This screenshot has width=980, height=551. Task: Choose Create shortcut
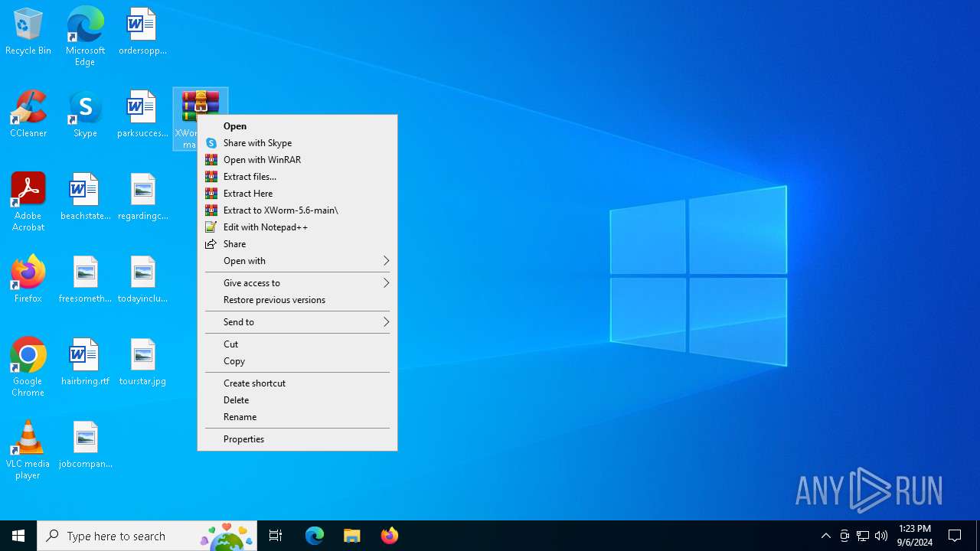[x=297, y=383]
